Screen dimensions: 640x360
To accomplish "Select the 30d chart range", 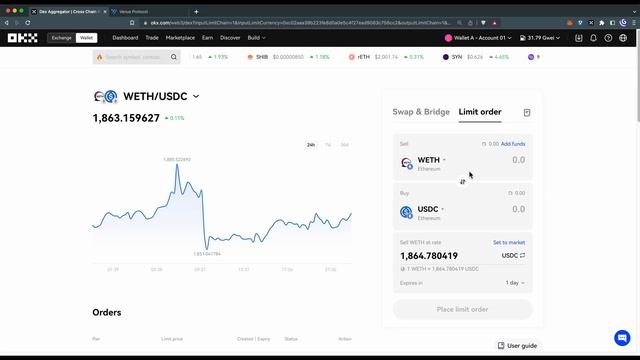I will coord(345,145).
